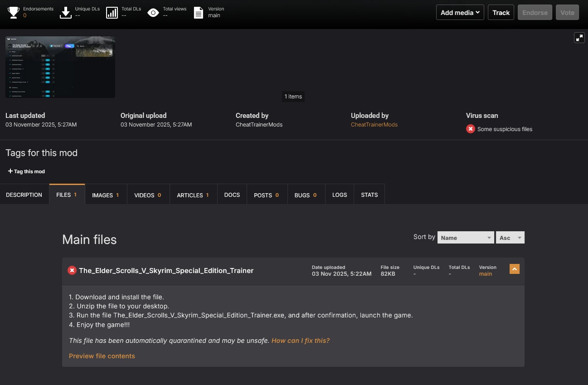Click the 'Original upload' date value
The height and width of the screenshot is (385, 588).
click(x=156, y=125)
